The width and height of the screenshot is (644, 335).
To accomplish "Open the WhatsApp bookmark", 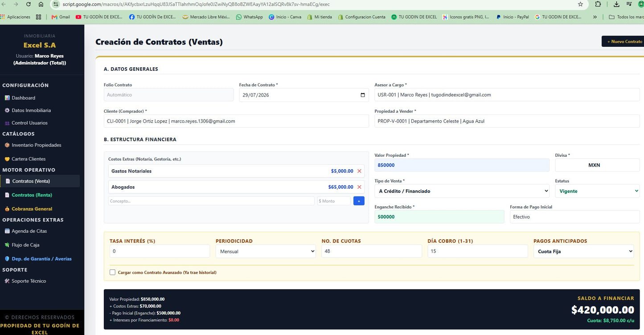I will coord(250,17).
